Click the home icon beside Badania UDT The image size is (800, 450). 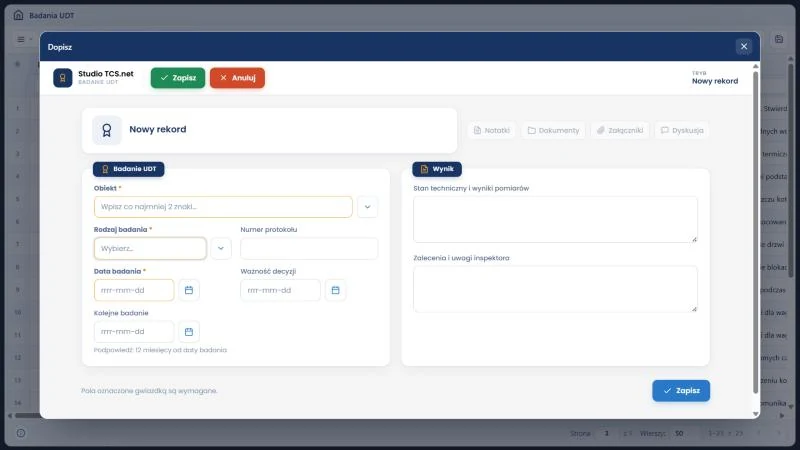pyautogui.click(x=18, y=15)
